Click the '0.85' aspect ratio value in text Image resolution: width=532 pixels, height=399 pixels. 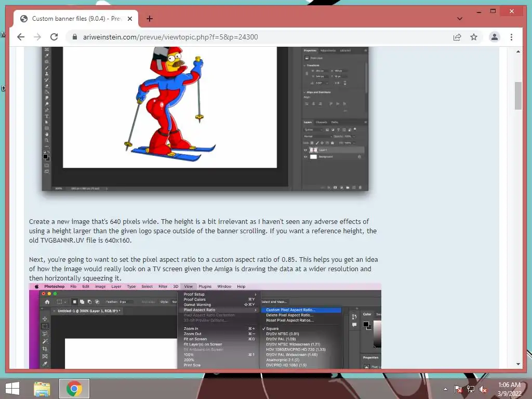[x=288, y=260]
